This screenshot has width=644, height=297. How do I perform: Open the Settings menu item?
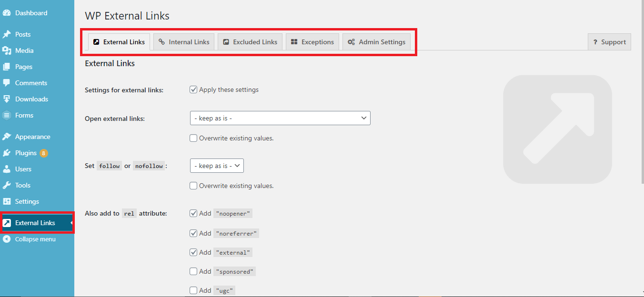pyautogui.click(x=37, y=201)
